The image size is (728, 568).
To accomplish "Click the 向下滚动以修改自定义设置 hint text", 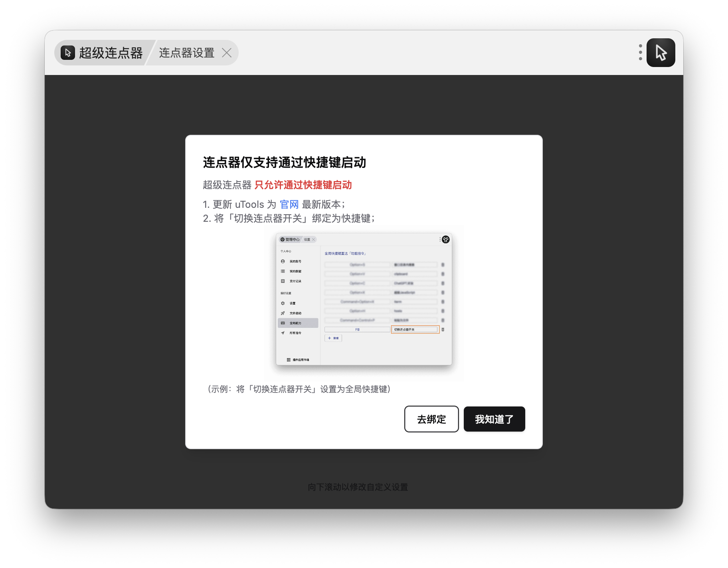I will tap(358, 487).
